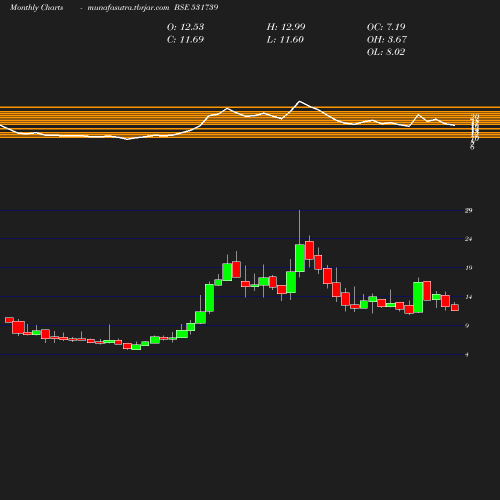
Task: Select the open value "O: 12.53"
Action: pos(185,27)
